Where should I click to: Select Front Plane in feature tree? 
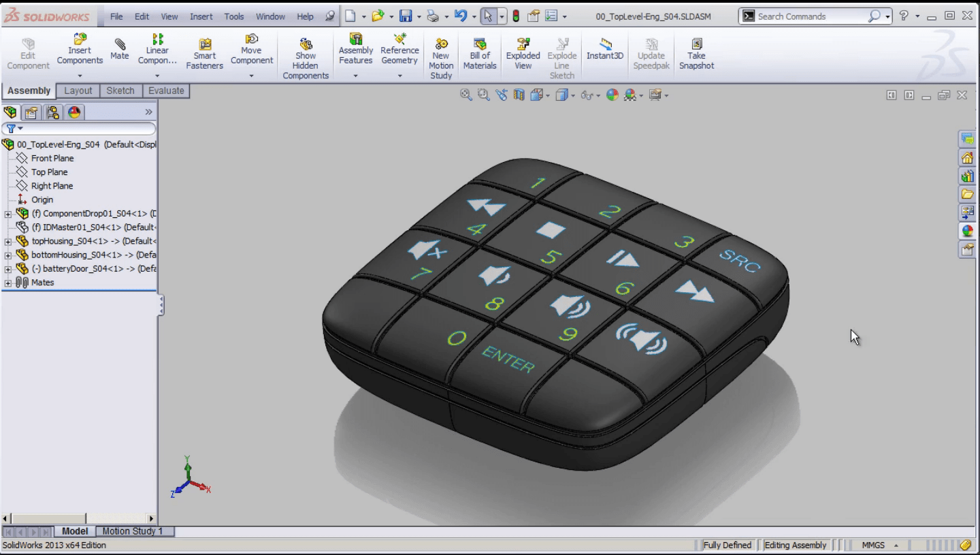[52, 158]
